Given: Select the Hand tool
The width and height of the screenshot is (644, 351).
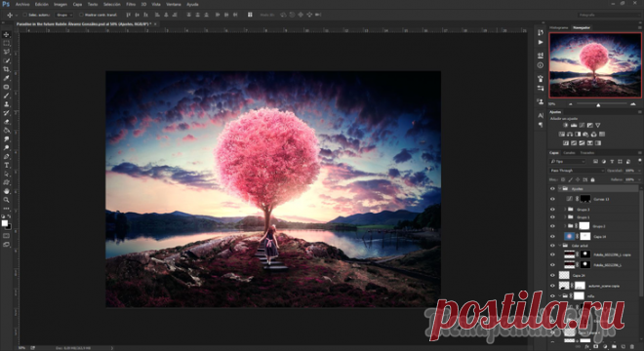Looking at the screenshot, I should (x=6, y=191).
